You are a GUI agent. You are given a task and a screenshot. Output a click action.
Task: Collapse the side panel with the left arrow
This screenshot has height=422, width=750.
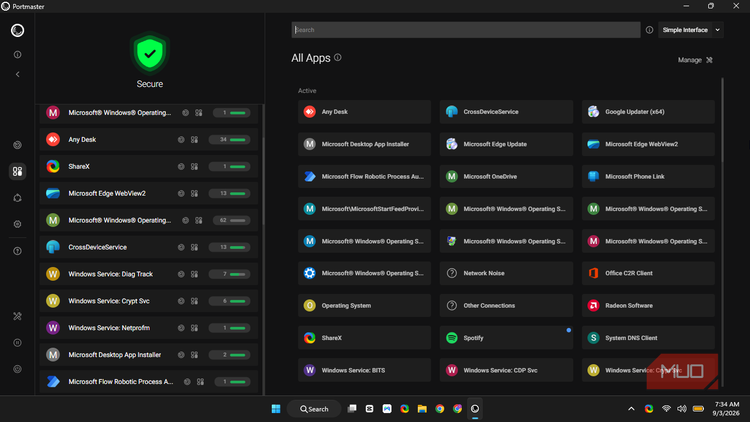tap(18, 74)
